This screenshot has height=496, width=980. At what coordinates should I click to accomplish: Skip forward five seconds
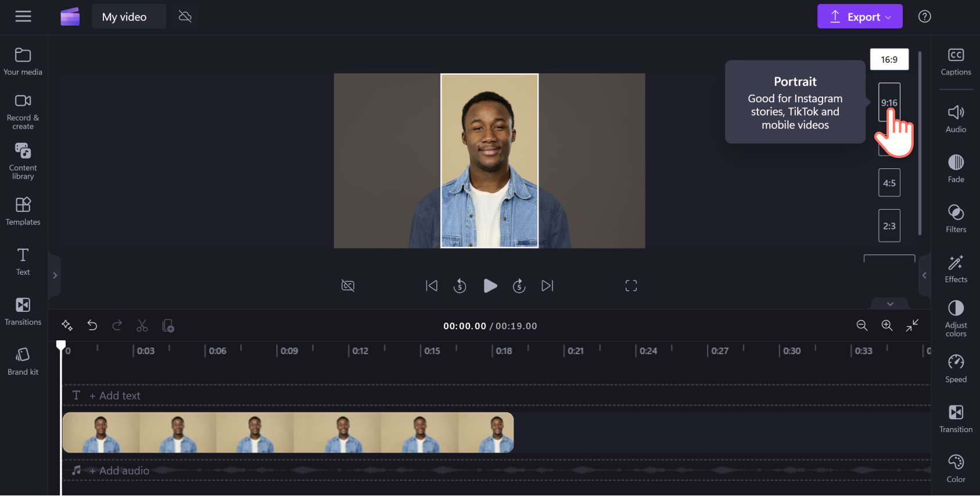519,286
